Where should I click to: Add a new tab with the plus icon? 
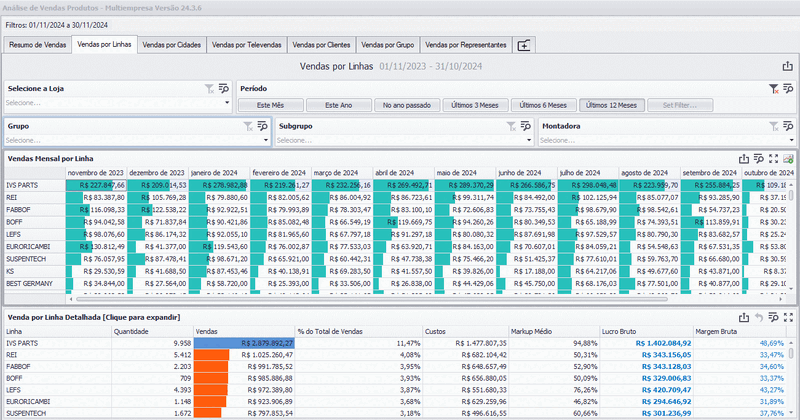[524, 45]
